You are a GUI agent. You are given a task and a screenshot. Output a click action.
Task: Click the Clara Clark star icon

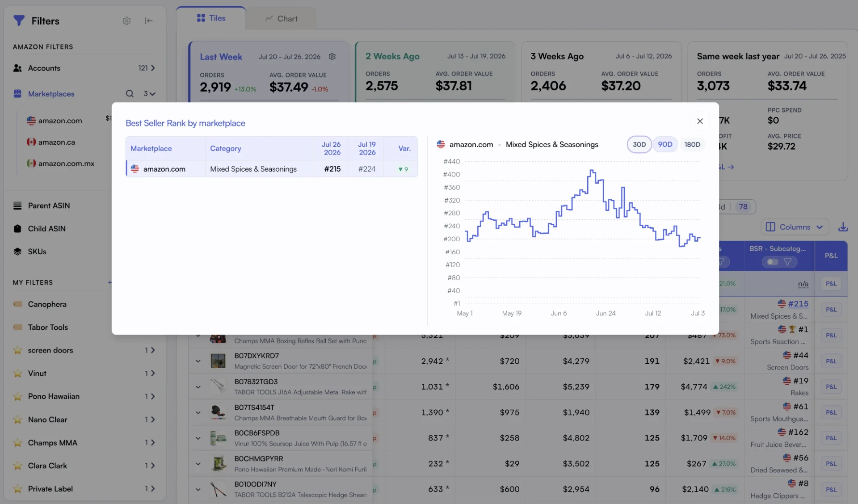17,466
